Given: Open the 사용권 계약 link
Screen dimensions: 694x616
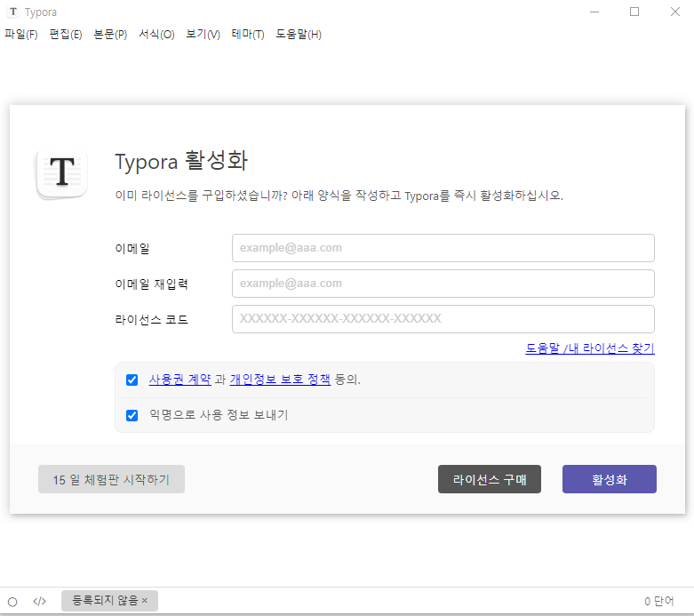Looking at the screenshot, I should click(179, 380).
